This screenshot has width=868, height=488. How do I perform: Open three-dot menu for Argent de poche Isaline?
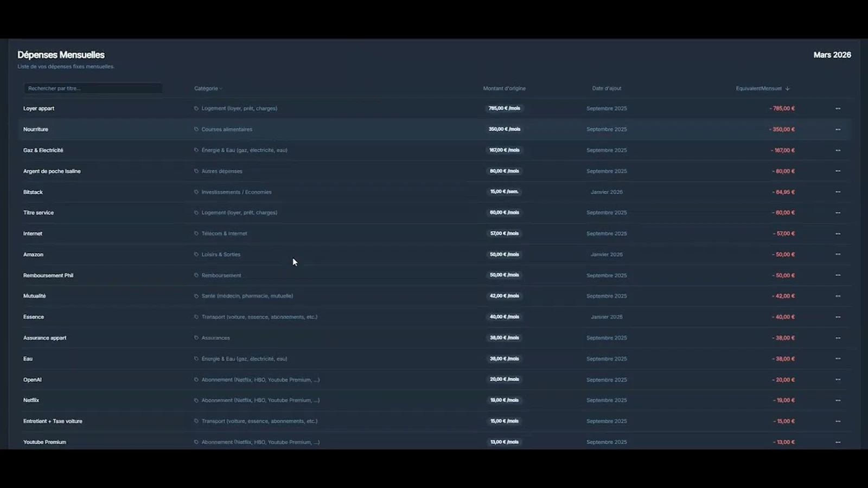pyautogui.click(x=838, y=171)
